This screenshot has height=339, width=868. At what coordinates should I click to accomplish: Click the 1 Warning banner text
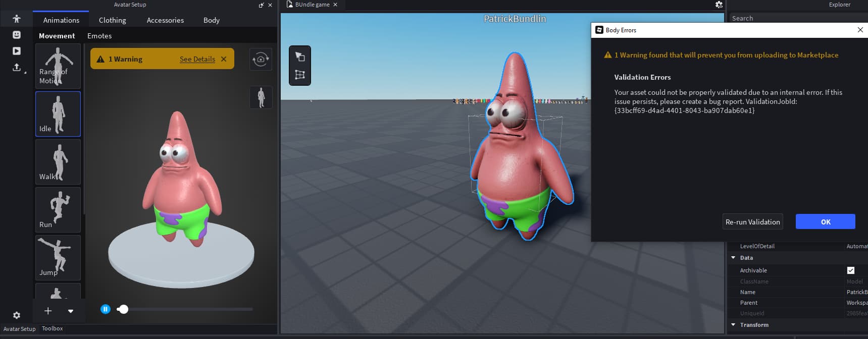click(x=125, y=59)
